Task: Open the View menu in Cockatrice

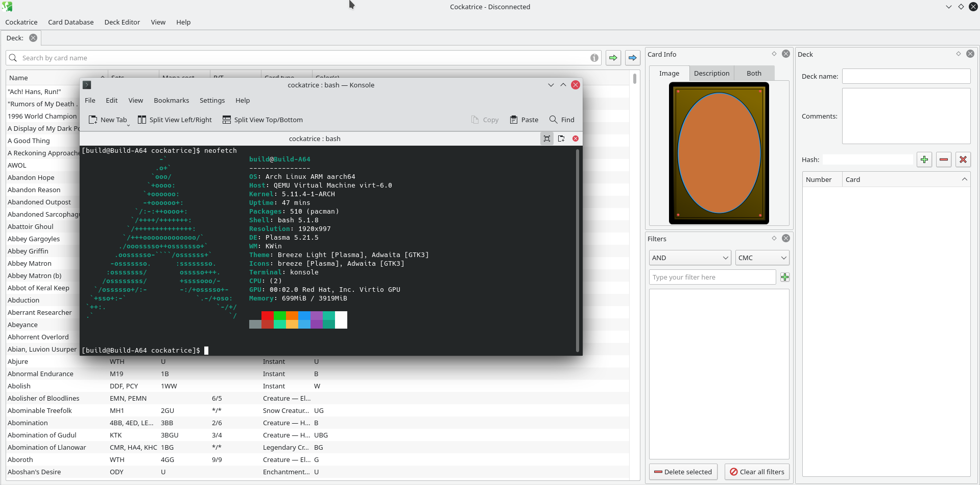Action: tap(158, 22)
